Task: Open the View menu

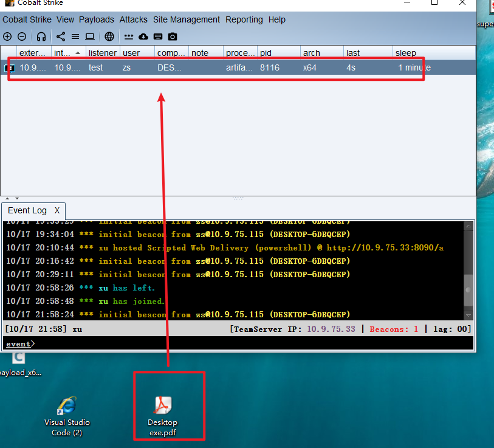Action: (x=65, y=19)
